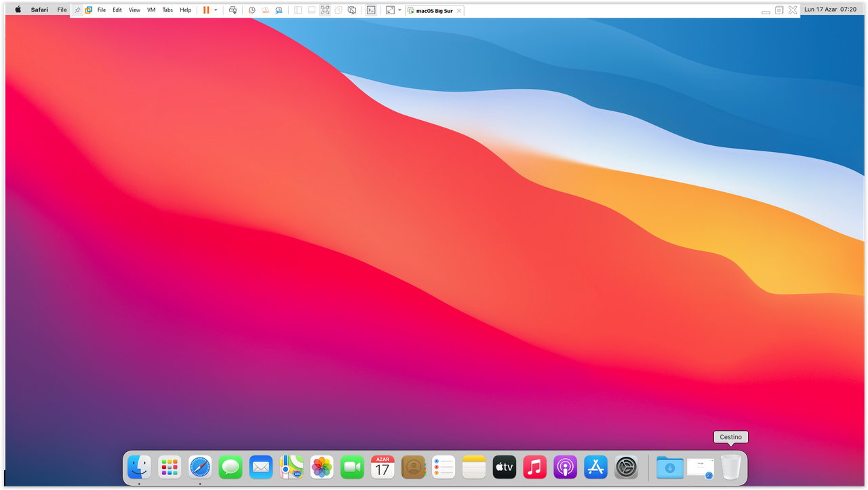This screenshot has width=868, height=490.
Task: Click the disabled-display console view icon
Action: click(x=352, y=10)
